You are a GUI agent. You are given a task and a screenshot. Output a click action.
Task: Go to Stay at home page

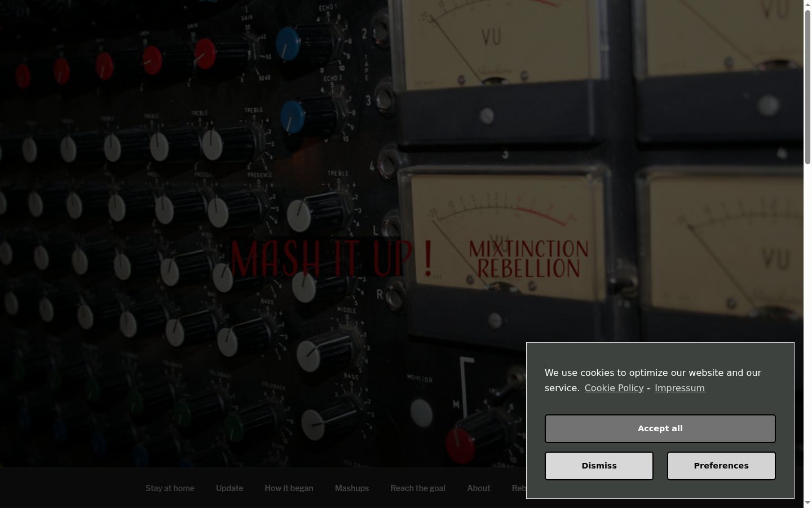(x=170, y=488)
